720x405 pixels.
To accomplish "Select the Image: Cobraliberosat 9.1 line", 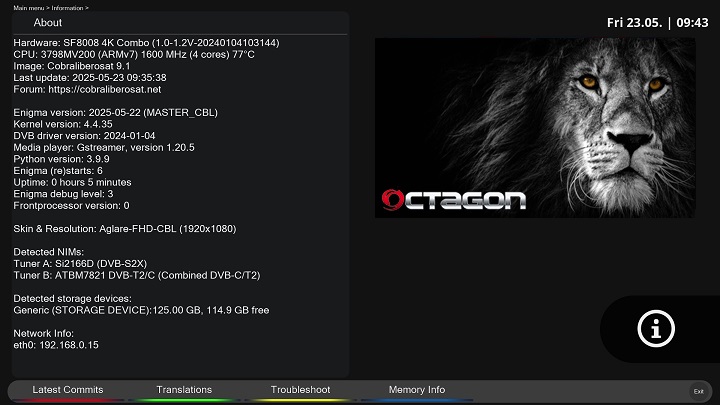I will [x=72, y=66].
